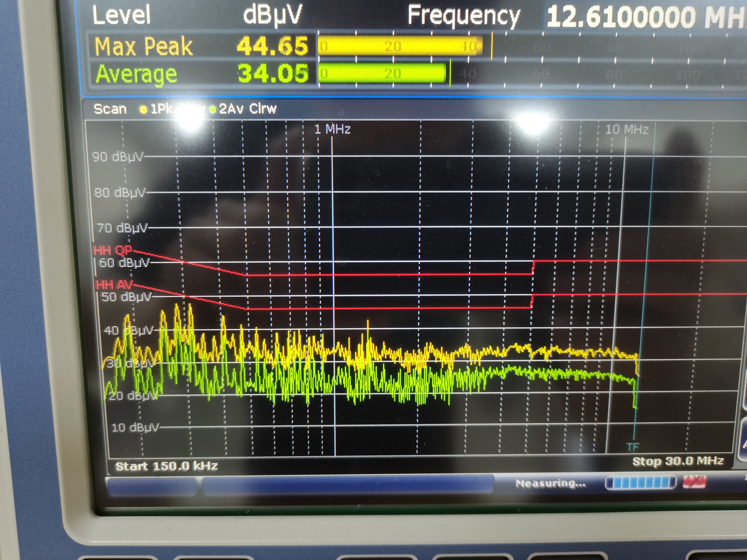The image size is (747, 560).
Task: Click the Level dBµV header
Action: (197, 15)
